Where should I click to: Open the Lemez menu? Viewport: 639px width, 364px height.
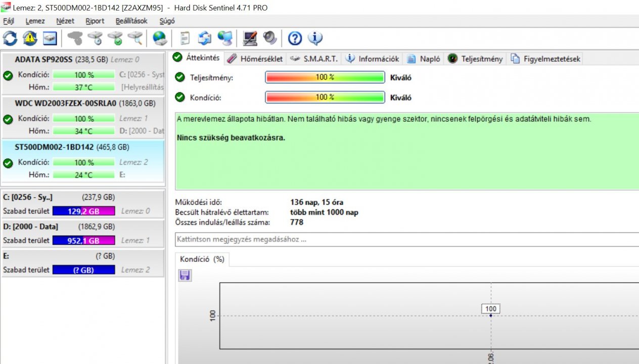pyautogui.click(x=35, y=21)
